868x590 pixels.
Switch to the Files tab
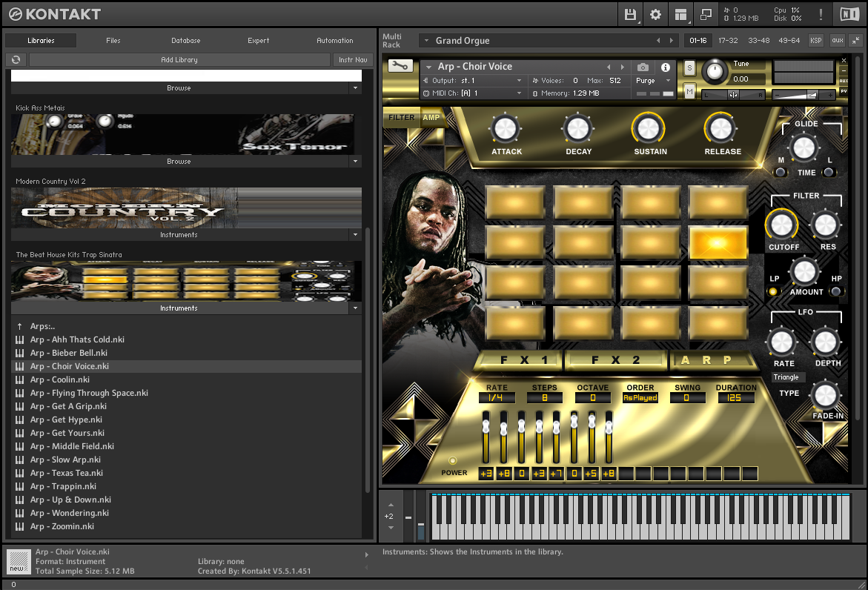[113, 41]
